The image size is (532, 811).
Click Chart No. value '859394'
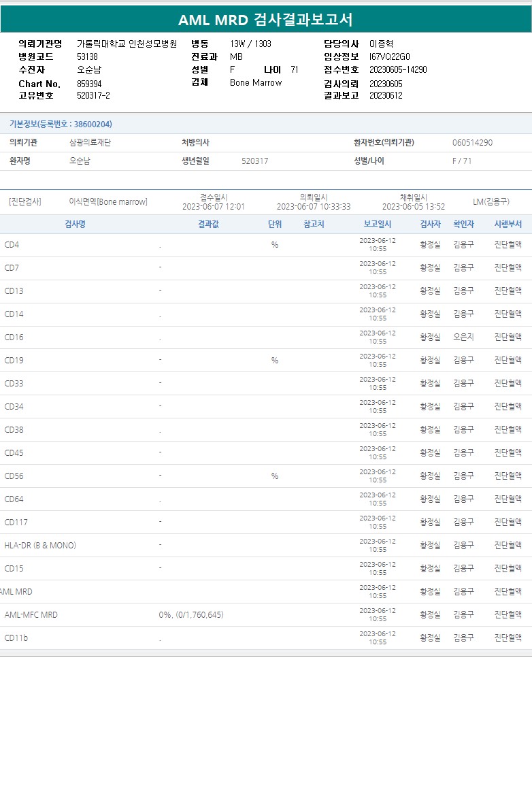89,84
